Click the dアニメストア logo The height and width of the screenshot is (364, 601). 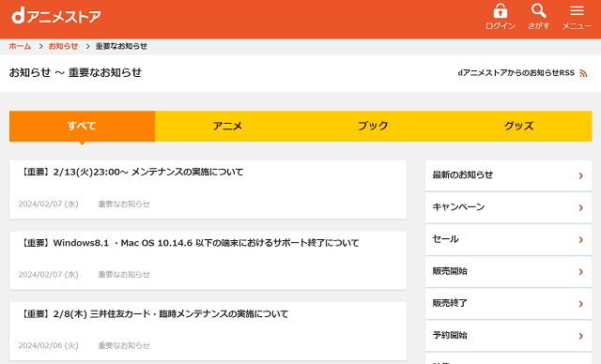tap(56, 17)
